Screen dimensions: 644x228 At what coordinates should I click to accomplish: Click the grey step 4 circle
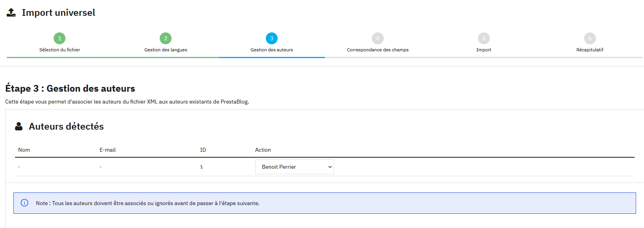coord(378,38)
